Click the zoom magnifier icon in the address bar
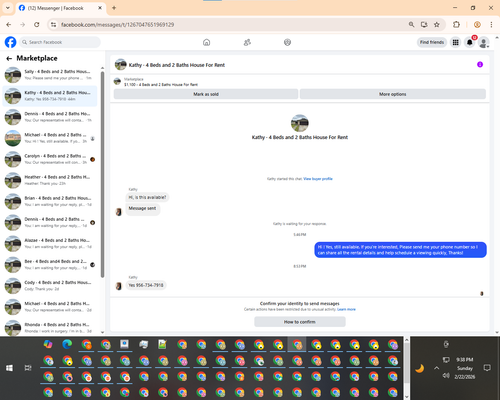This screenshot has width=500, height=400. [412, 24]
